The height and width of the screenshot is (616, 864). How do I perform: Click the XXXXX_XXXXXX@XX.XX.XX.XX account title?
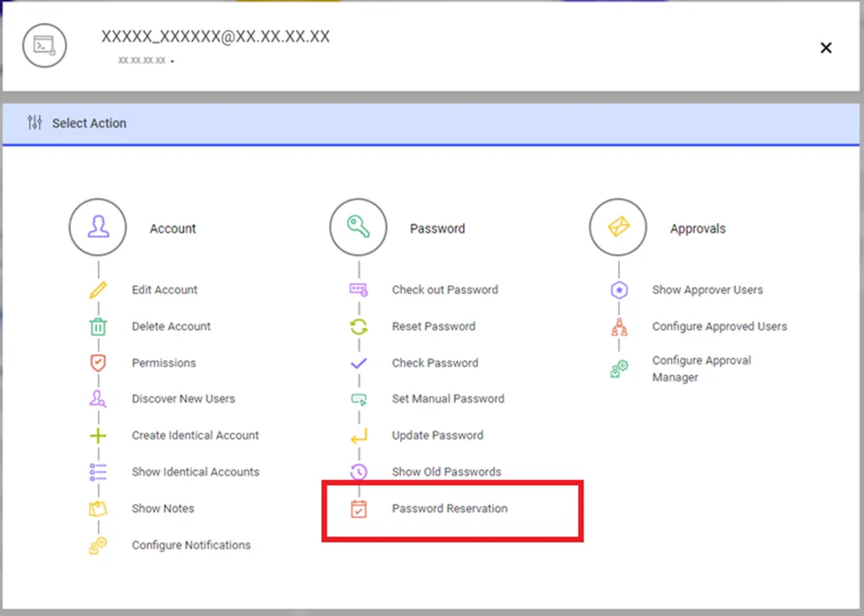[215, 36]
